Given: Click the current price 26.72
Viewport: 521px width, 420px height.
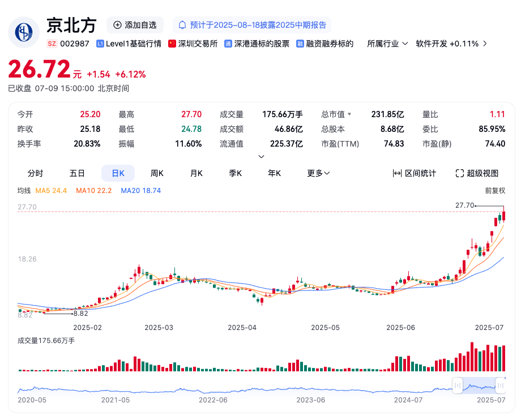Looking at the screenshot, I should pos(39,70).
